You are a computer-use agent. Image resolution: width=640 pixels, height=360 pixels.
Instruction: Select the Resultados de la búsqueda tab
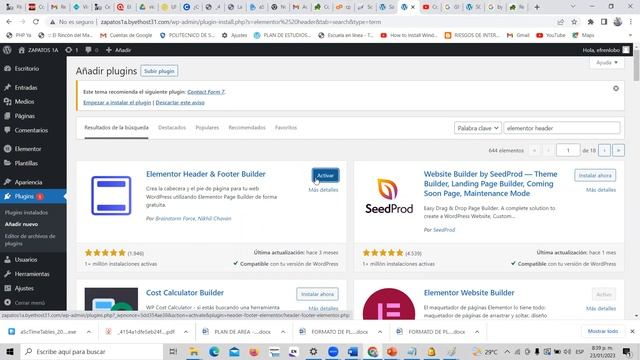click(116, 128)
